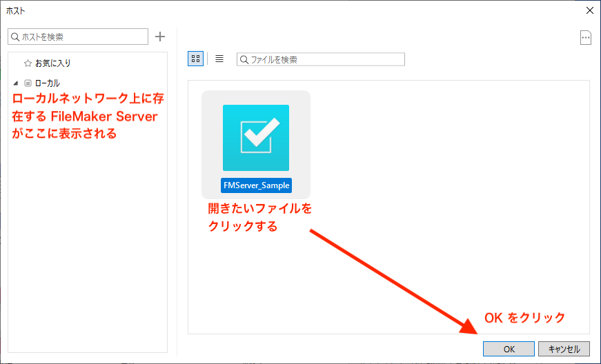The width and height of the screenshot is (601, 364).
Task: Open the more options icon at top right
Action: click(x=586, y=38)
